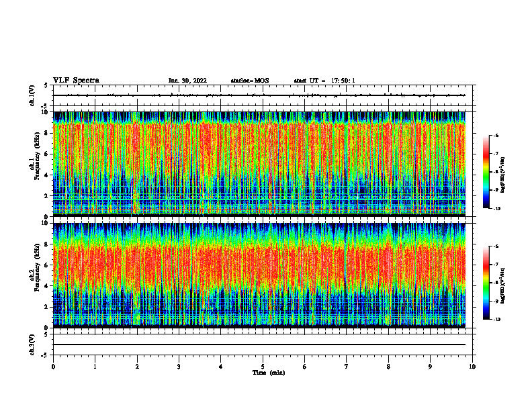Click the ch.2 spectrogram plot area
This screenshot has width=532, height=411.
pyautogui.click(x=259, y=275)
